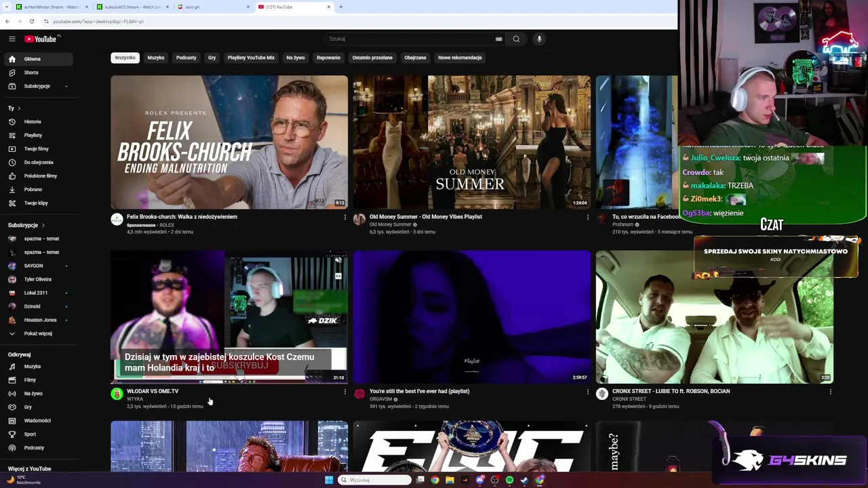Viewport: 868px width, 488px height.
Task: Unmute the WŁODAR VS OME.TV preview
Action: pos(338,260)
